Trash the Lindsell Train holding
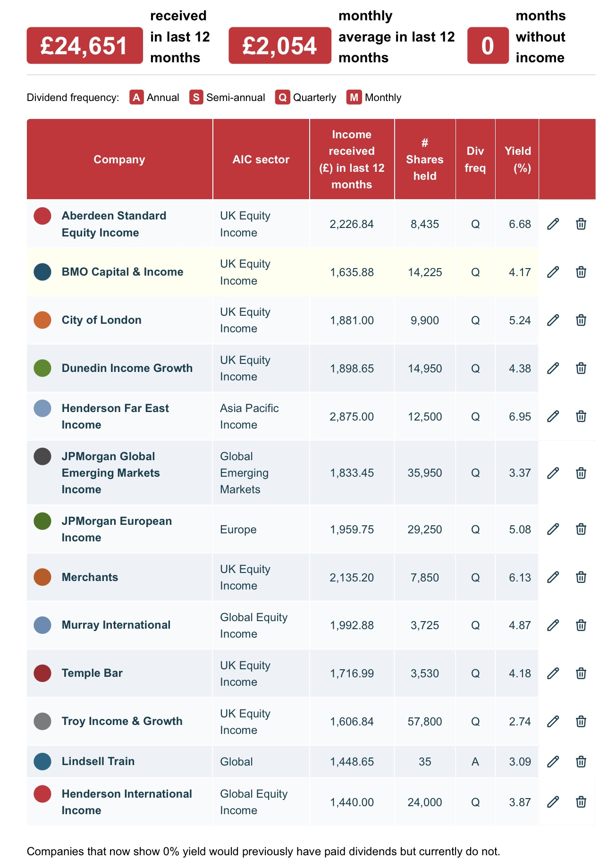Viewport: 616px width, 859px height. pyautogui.click(x=581, y=761)
